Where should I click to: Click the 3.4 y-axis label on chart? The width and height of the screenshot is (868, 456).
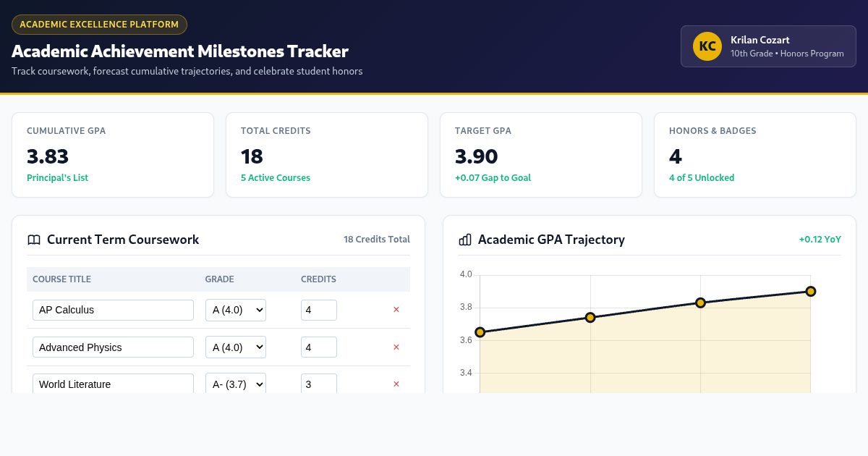coord(465,373)
